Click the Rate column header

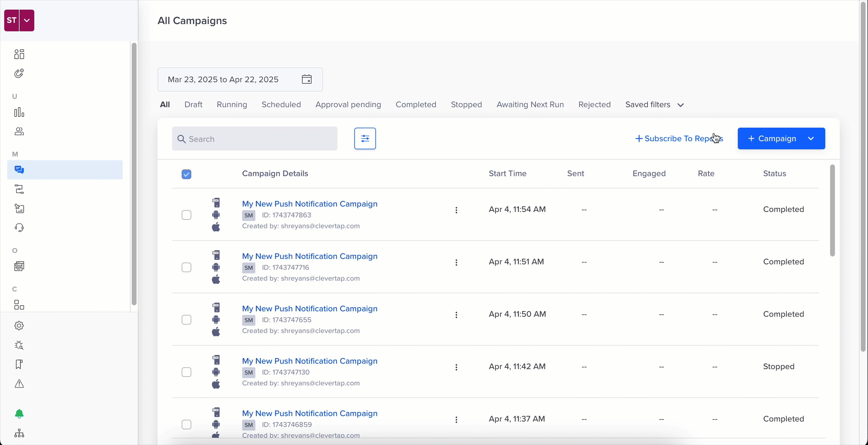pos(706,173)
